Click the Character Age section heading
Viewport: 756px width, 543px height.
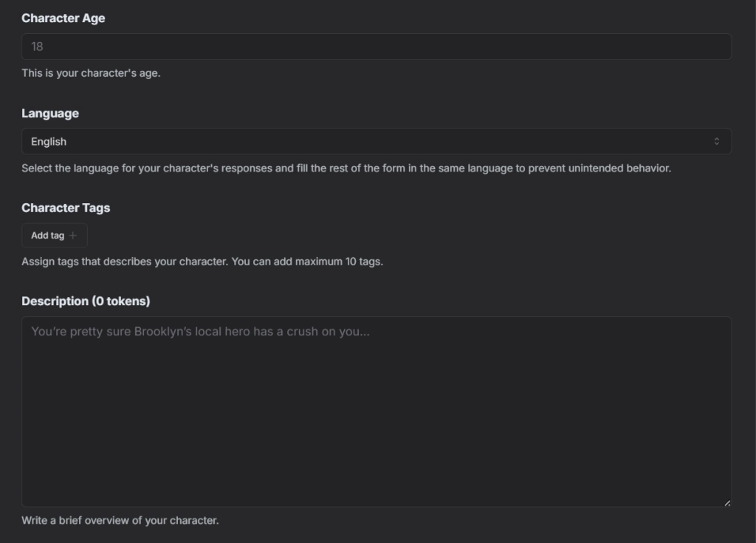[64, 18]
